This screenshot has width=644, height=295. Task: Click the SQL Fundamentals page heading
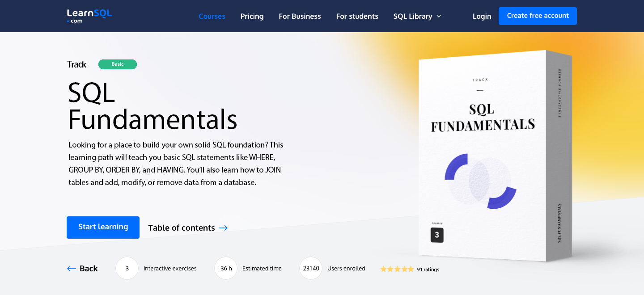tap(152, 106)
